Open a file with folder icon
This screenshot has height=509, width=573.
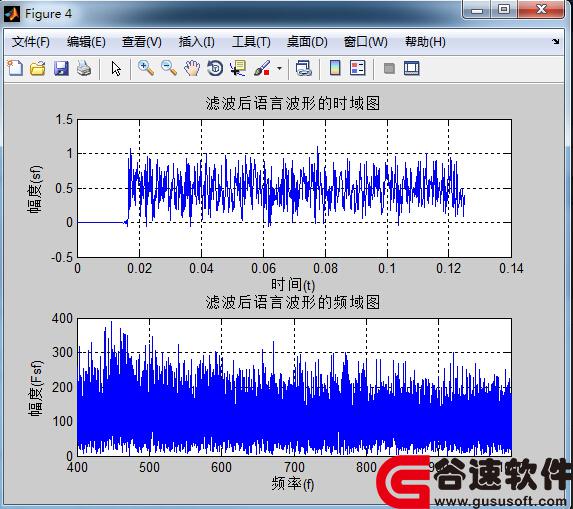pyautogui.click(x=38, y=68)
